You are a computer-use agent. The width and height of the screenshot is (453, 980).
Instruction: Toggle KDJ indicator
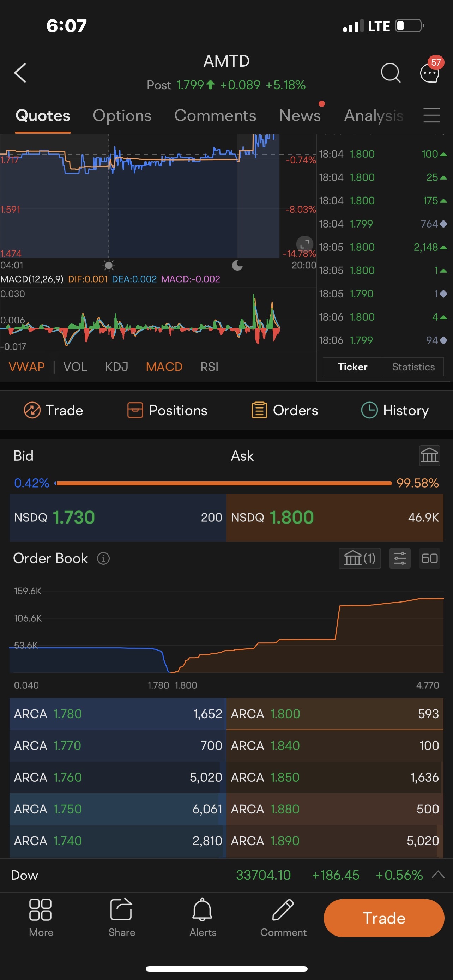116,367
